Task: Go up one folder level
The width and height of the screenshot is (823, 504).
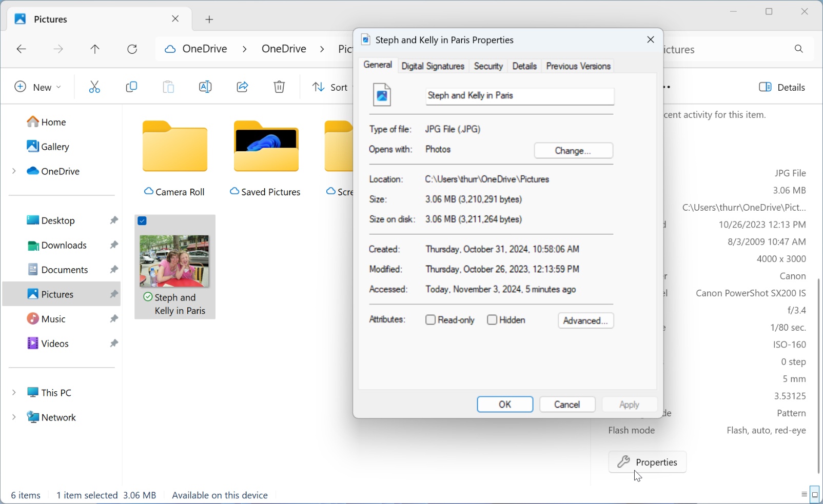Action: (x=95, y=49)
